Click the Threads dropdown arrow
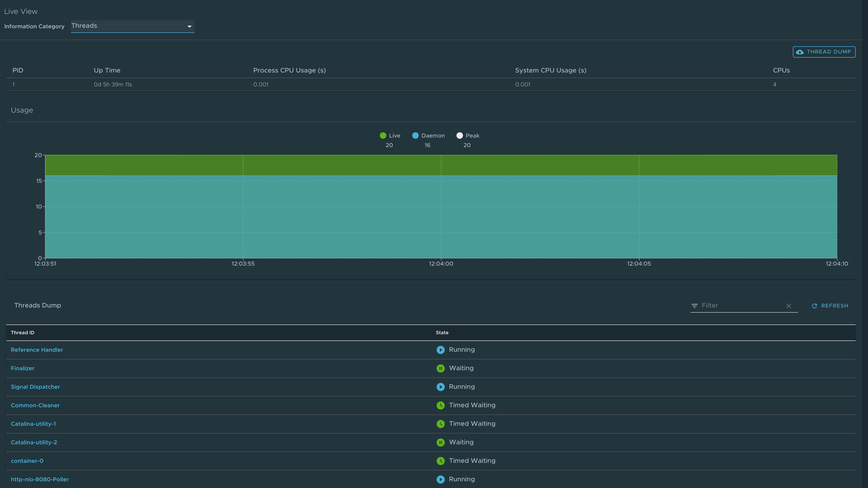 click(x=189, y=26)
